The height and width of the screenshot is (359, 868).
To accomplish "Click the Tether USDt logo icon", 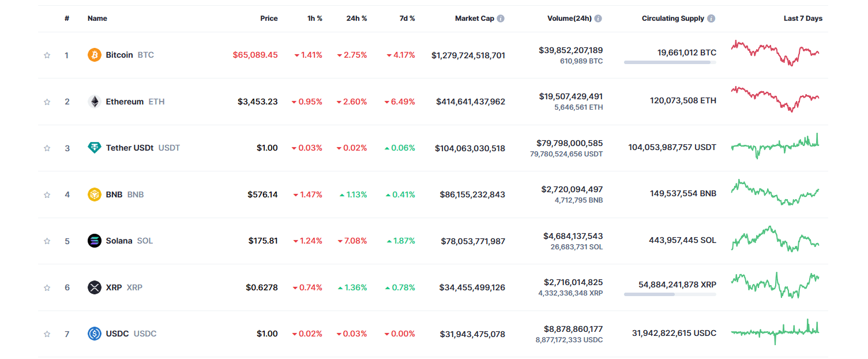I will pyautogui.click(x=94, y=148).
